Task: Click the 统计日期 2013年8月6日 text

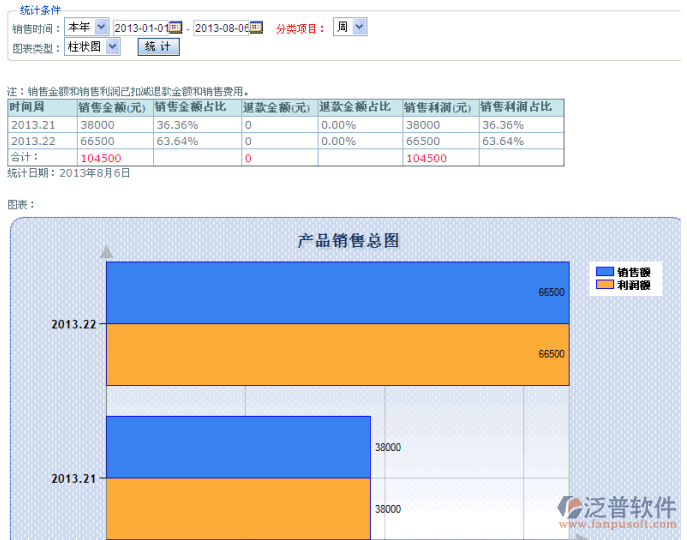Action: (69, 173)
